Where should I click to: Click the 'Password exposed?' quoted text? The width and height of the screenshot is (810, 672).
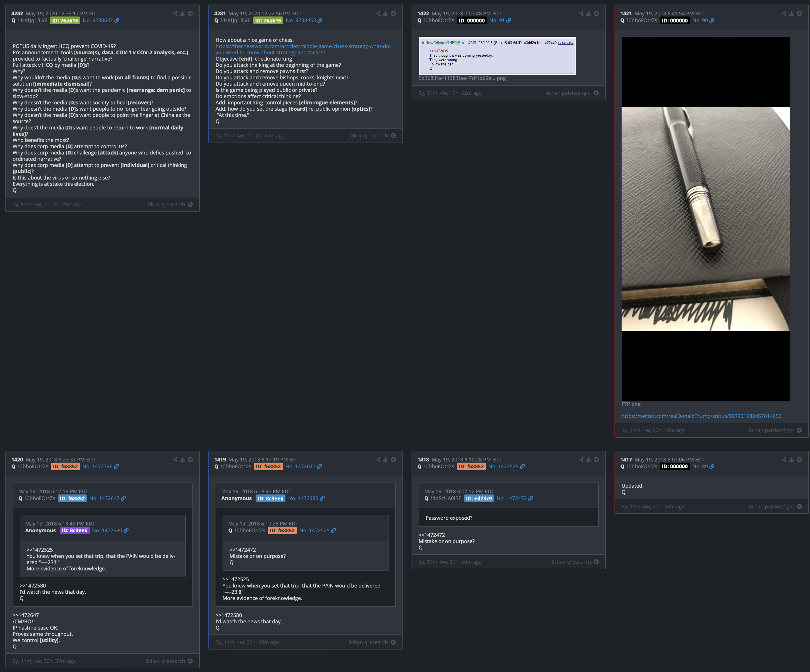[449, 518]
